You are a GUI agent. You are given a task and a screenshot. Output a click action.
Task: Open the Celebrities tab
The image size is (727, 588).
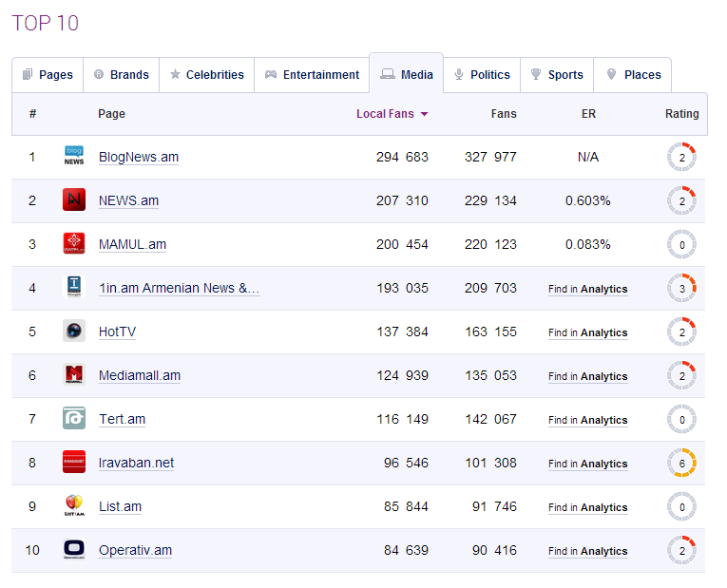click(x=207, y=75)
